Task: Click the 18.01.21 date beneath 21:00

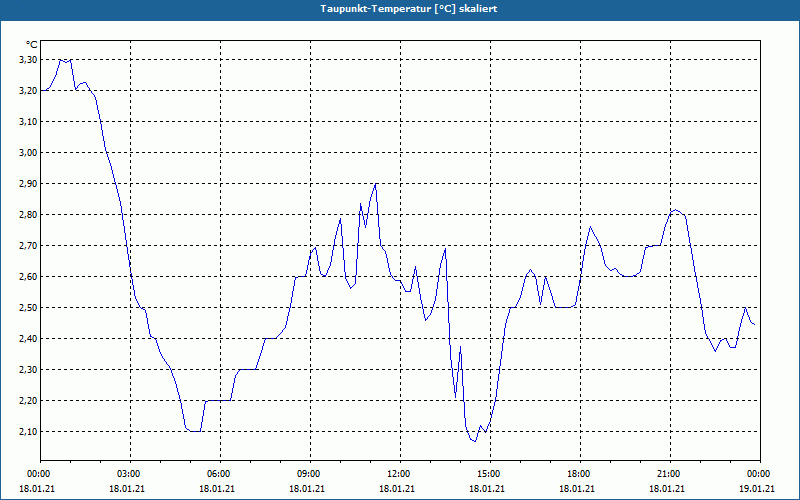Action: (666, 489)
